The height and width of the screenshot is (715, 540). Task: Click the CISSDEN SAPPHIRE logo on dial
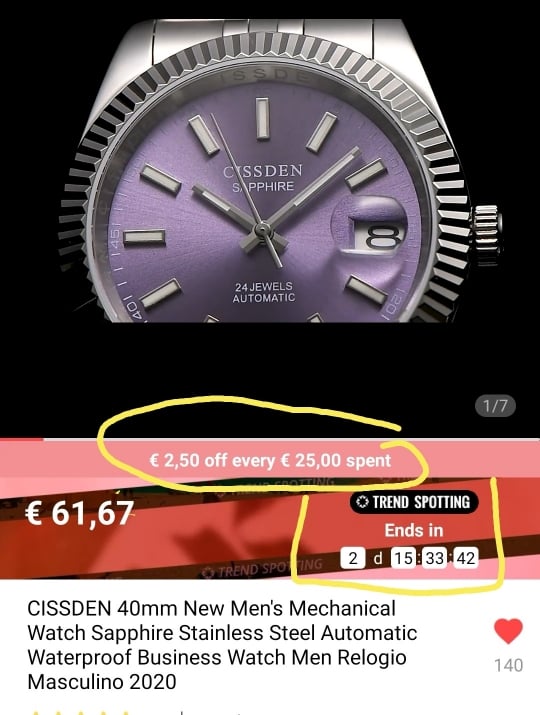click(x=263, y=178)
